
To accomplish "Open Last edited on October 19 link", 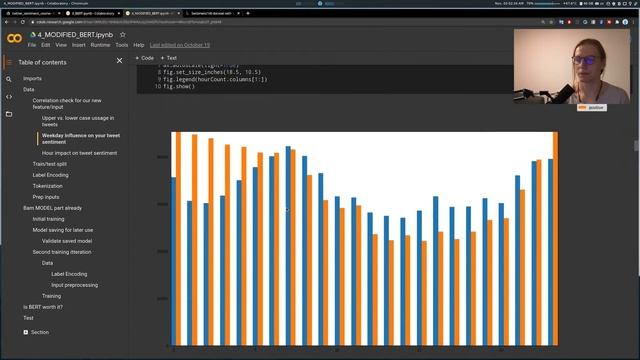I will [x=180, y=45].
